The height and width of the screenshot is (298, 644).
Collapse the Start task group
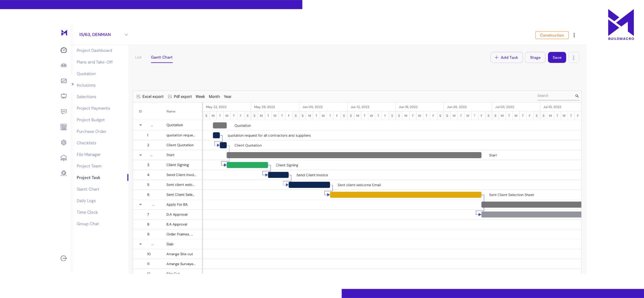pyautogui.click(x=140, y=155)
